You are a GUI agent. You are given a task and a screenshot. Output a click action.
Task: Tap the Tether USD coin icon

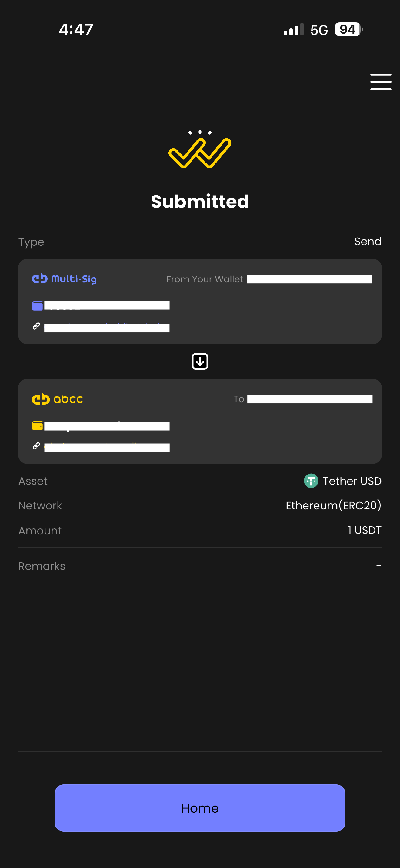(311, 481)
